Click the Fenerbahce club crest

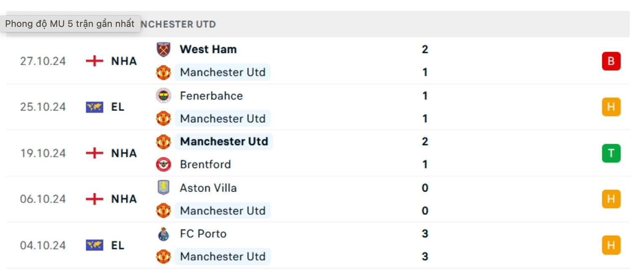(x=164, y=96)
